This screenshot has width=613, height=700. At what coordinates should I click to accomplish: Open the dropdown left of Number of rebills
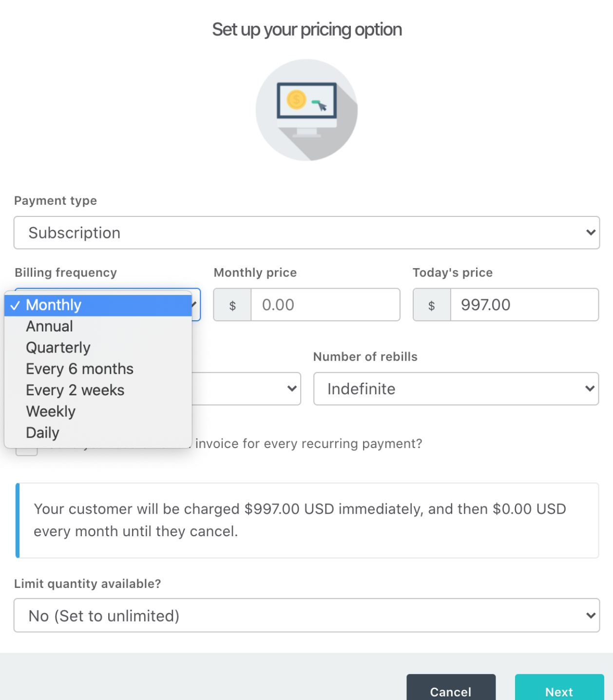[246, 389]
